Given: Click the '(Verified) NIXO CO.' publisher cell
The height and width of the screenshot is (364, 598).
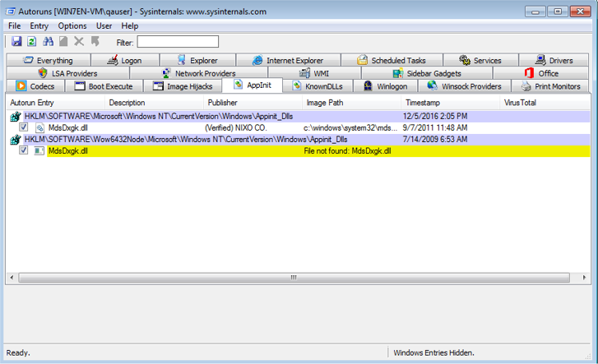Looking at the screenshot, I should coord(236,128).
